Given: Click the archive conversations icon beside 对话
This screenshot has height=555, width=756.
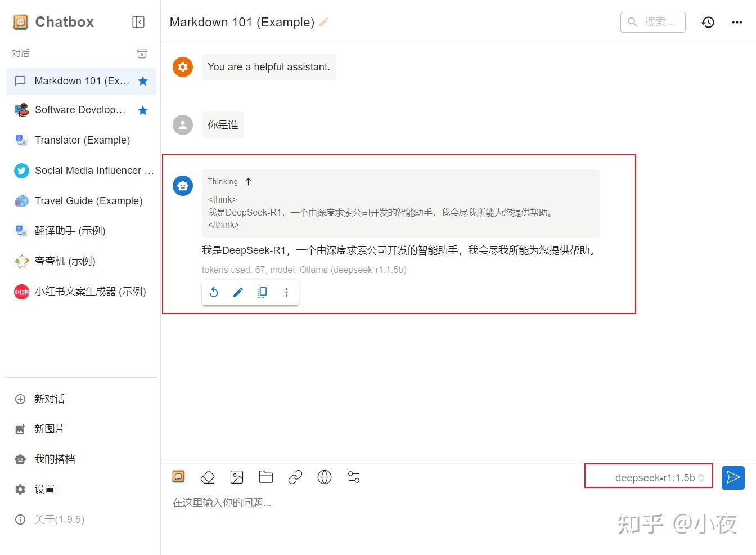Looking at the screenshot, I should pos(142,53).
